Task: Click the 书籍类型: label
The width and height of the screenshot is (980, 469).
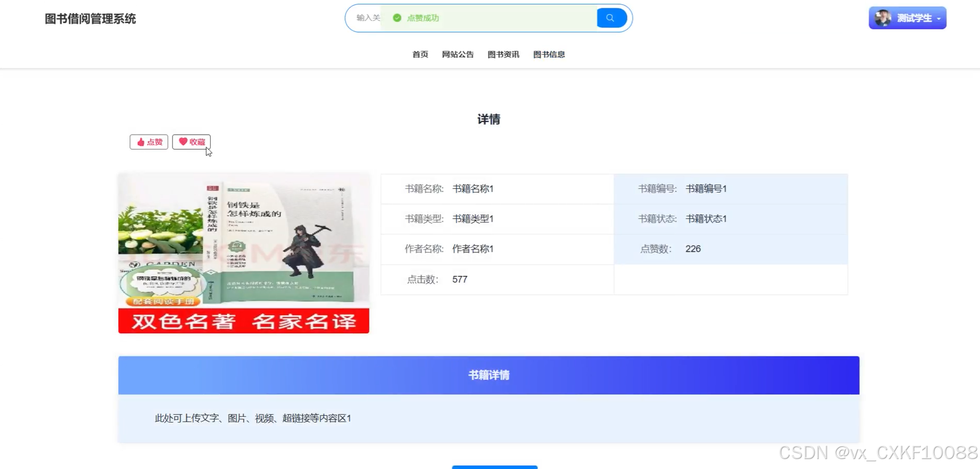Action: pyautogui.click(x=424, y=219)
